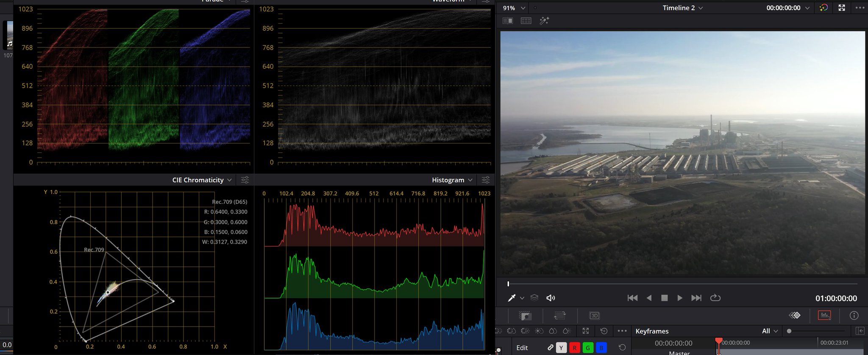The height and width of the screenshot is (355, 868).
Task: Stop viewer playback
Action: pos(665,298)
